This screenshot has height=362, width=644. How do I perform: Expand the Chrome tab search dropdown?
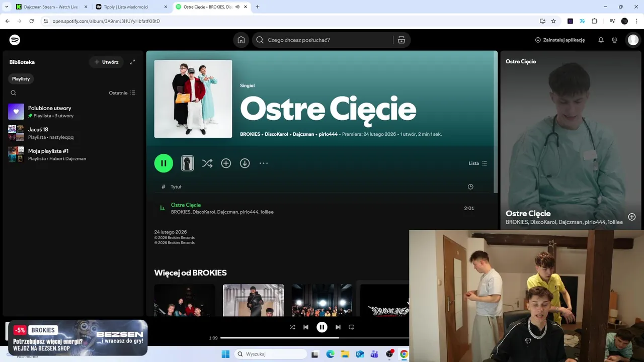[7, 7]
